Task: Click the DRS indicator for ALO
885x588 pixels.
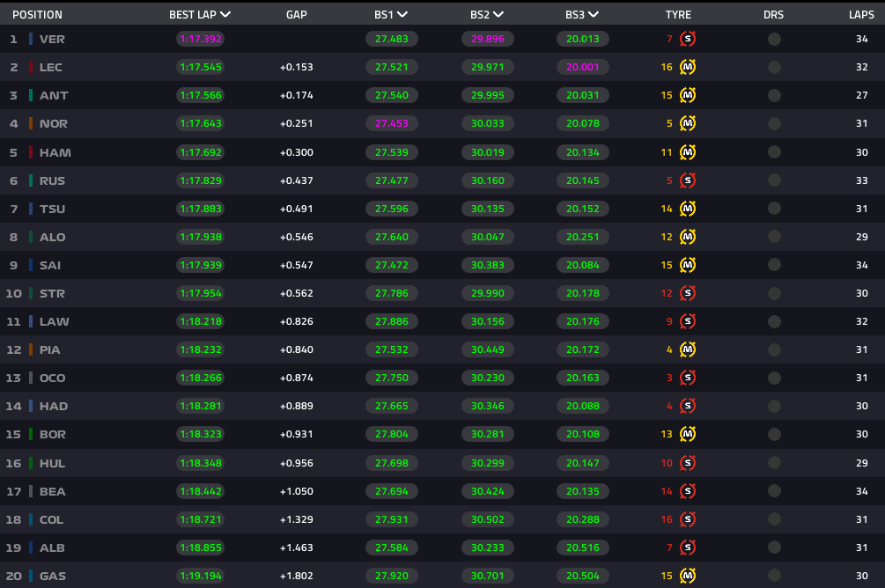Action: pos(774,237)
